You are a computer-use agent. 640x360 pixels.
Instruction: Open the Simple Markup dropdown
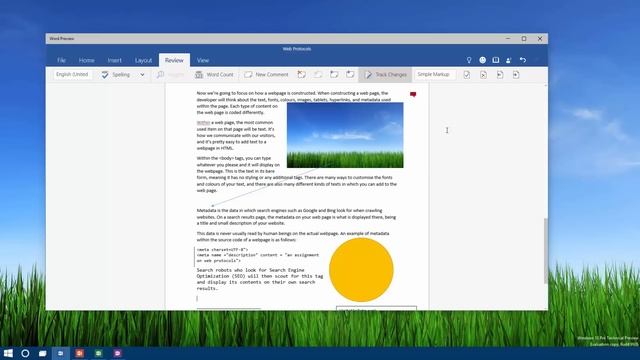click(x=435, y=74)
